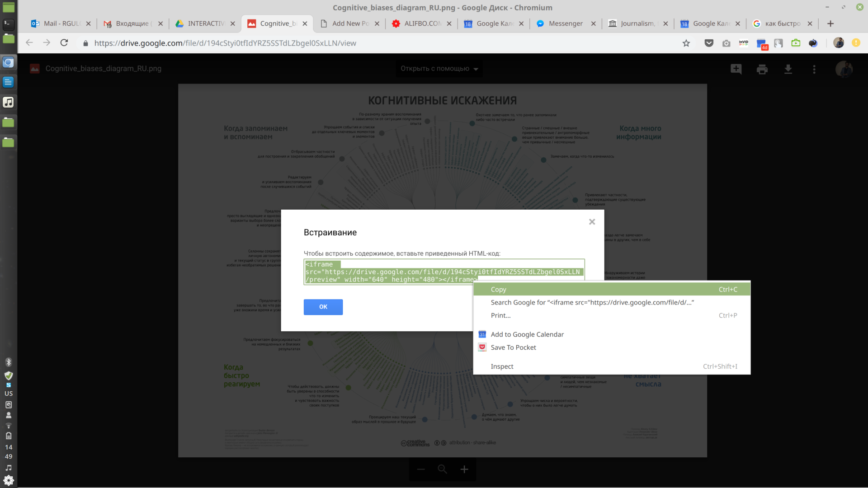The image size is (868, 488).
Task: Open the terminal from the side panel
Action: coord(8,23)
